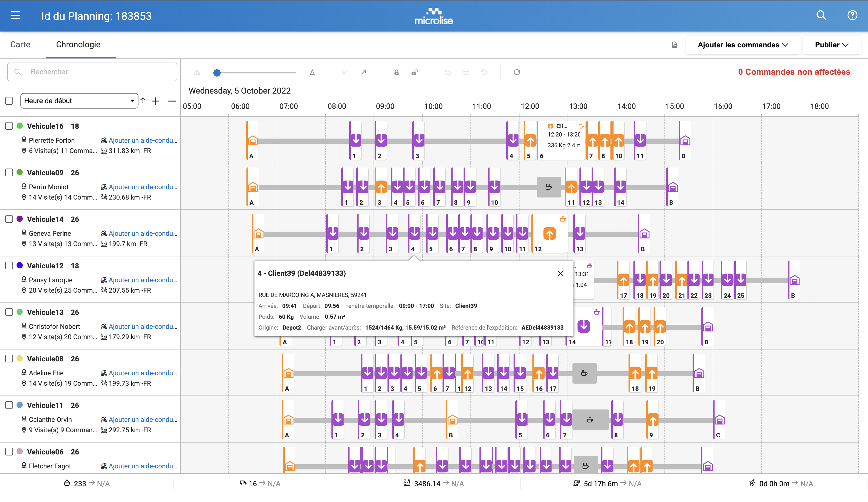Click the coffee break block on Vehicule09
Screen dimensions: 868x502
(549, 187)
